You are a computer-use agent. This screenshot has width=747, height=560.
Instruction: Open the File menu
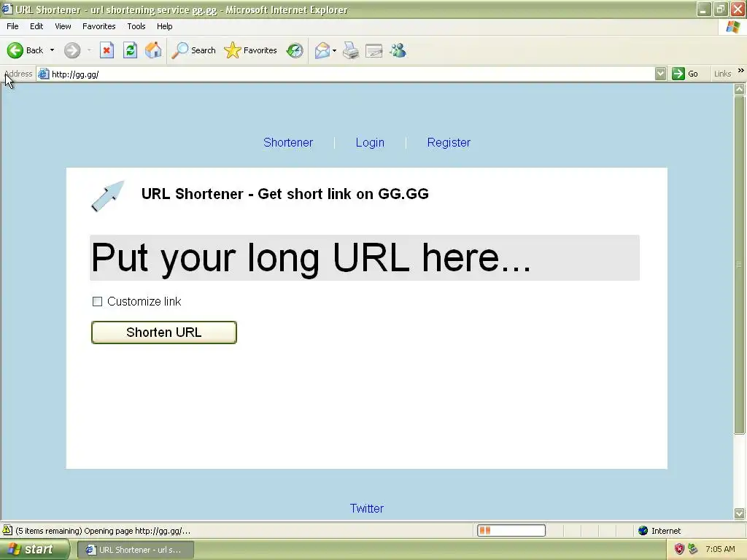point(12,26)
